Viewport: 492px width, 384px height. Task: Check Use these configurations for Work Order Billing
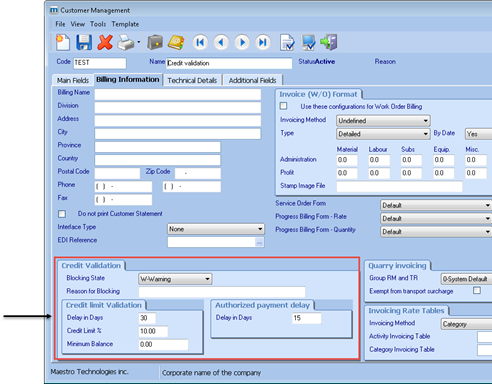(x=284, y=106)
